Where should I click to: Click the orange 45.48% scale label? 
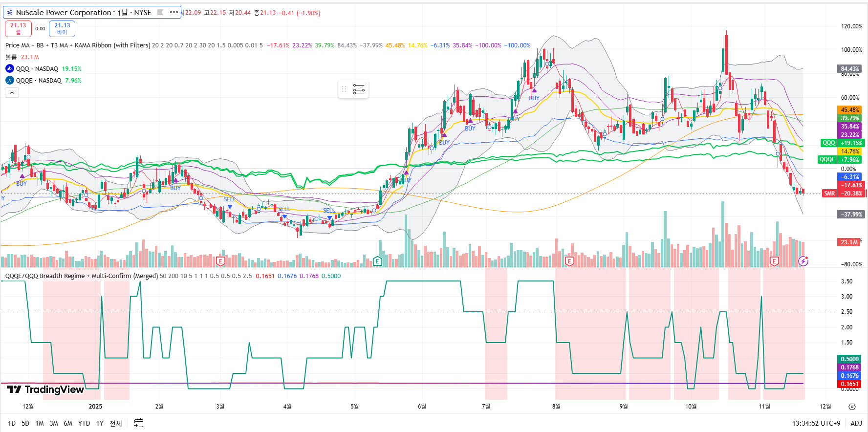coord(850,110)
